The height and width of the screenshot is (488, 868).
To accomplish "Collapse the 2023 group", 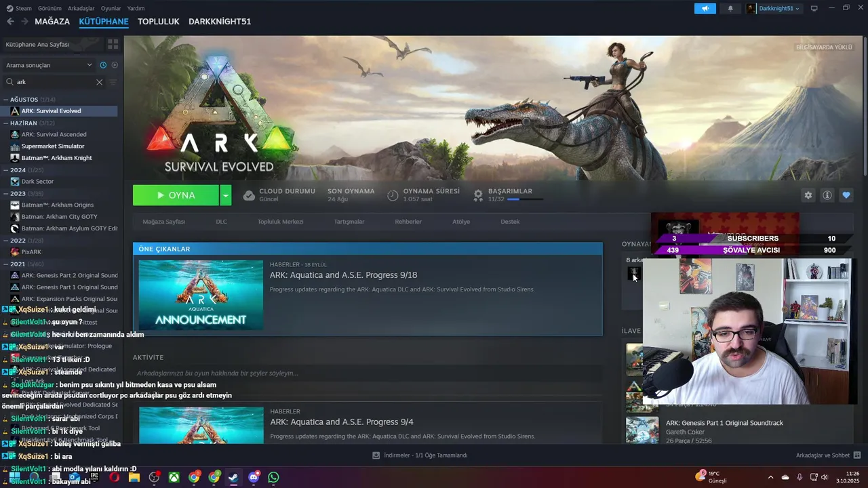I will (x=6, y=193).
